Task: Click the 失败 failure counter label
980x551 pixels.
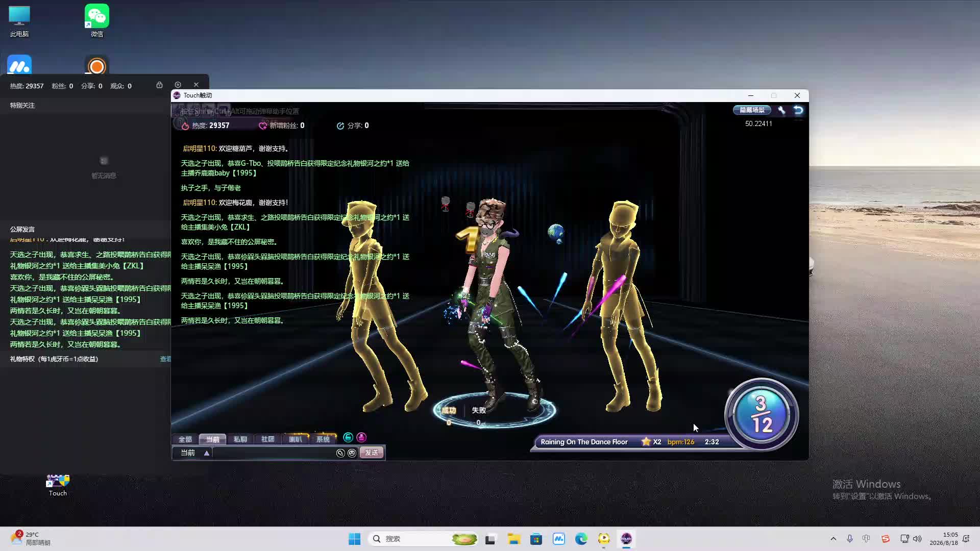Action: (479, 410)
